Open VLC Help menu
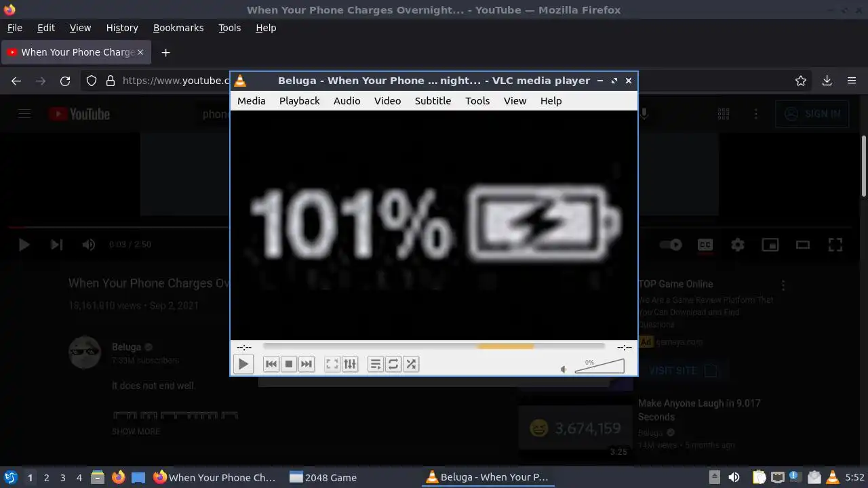This screenshot has width=868, height=488. tap(551, 100)
